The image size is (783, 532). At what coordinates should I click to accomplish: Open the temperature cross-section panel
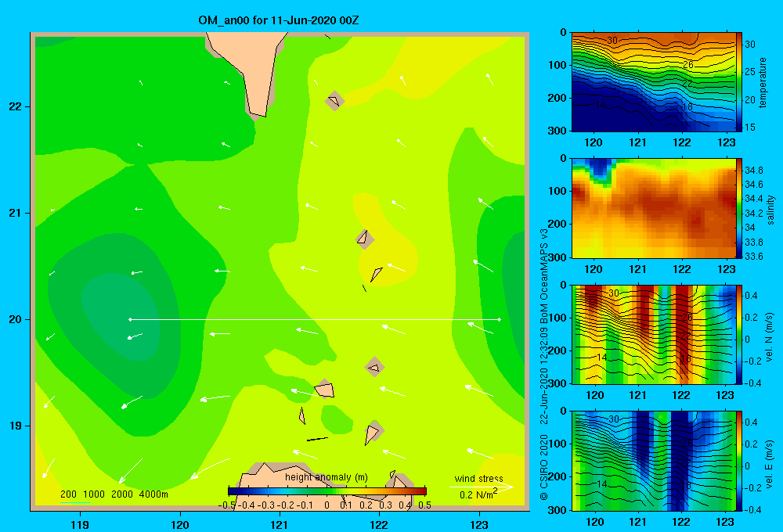[x=653, y=82]
